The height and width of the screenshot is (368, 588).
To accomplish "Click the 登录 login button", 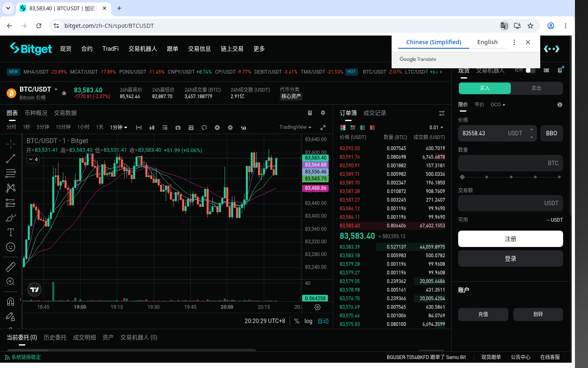I will coord(510,258).
